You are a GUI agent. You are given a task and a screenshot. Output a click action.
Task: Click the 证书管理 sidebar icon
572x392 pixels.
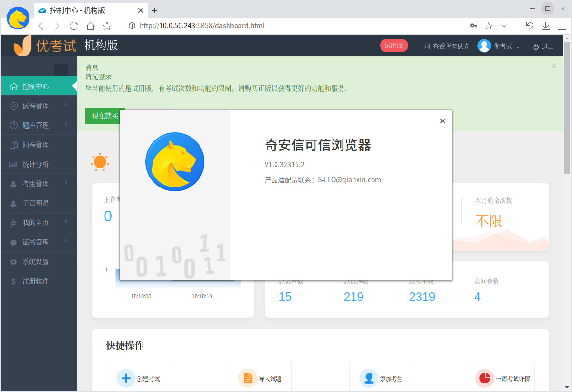click(14, 242)
